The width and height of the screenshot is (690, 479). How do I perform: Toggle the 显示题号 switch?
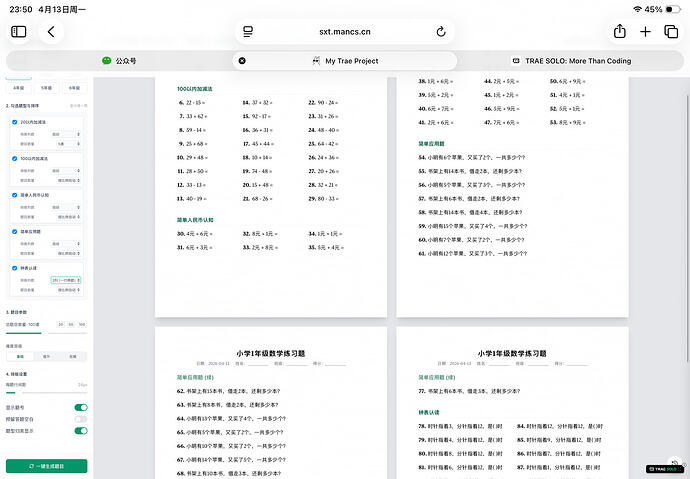(81, 407)
